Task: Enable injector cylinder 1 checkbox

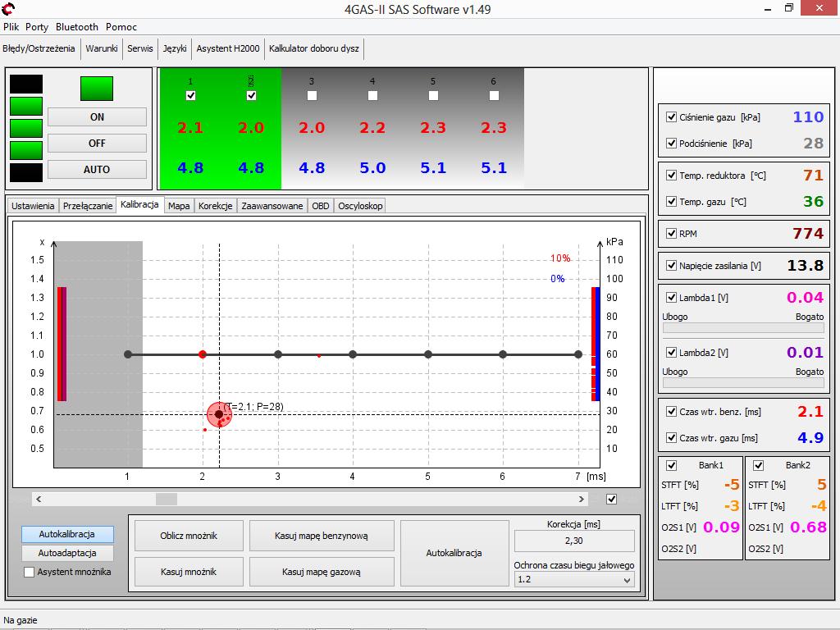Action: tap(190, 95)
